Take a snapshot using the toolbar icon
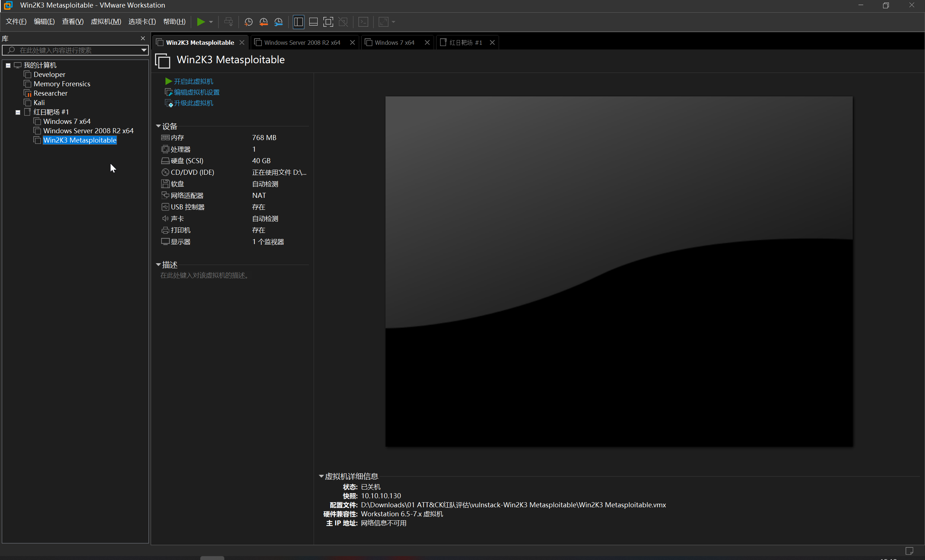925x560 pixels. pos(248,22)
